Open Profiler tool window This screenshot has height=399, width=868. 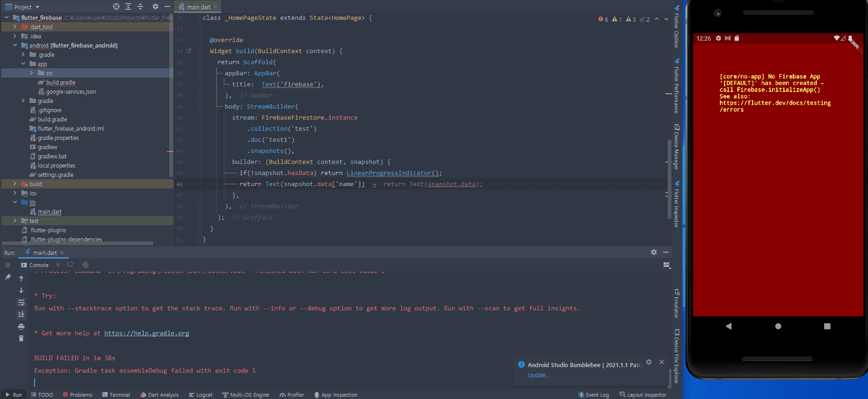click(292, 395)
